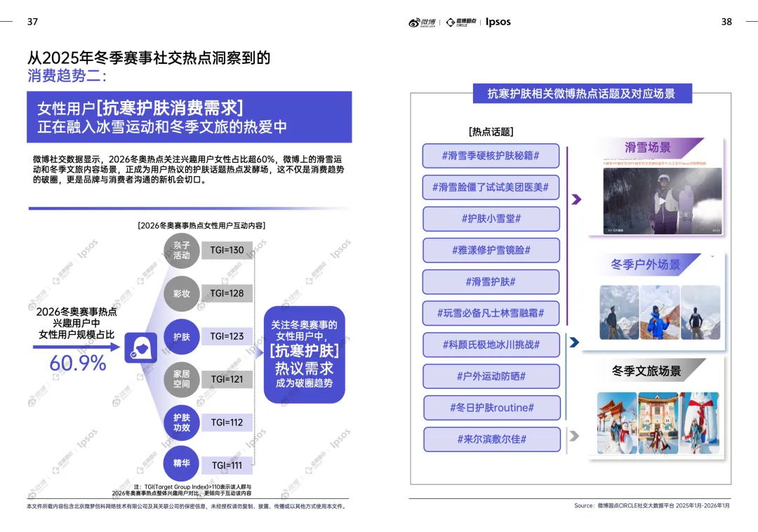This screenshot has height=532, width=758.
Task: Click the middle winter outdoor photo with blue jacket
Action: [x=660, y=312]
